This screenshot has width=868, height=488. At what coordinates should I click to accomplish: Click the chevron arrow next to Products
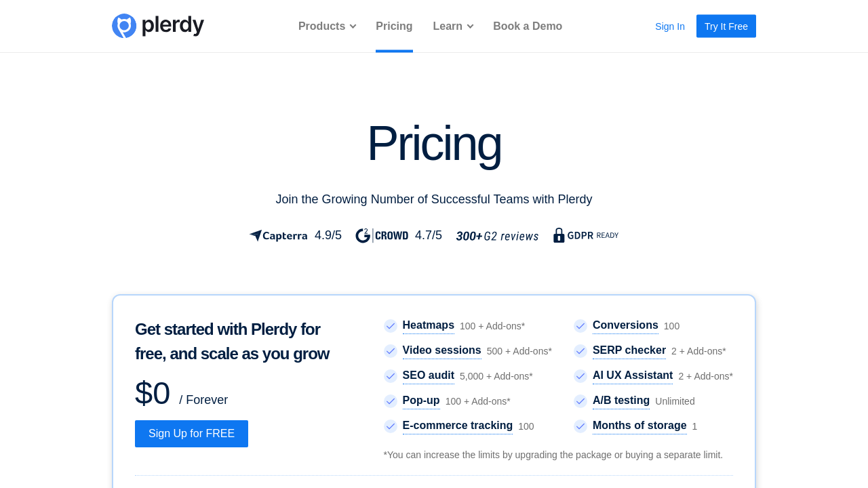click(x=353, y=26)
